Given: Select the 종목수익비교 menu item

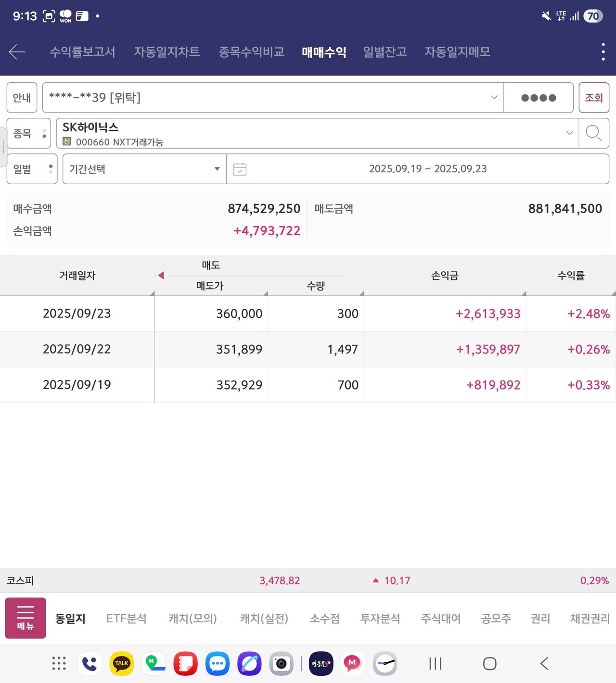Looking at the screenshot, I should 251,51.
